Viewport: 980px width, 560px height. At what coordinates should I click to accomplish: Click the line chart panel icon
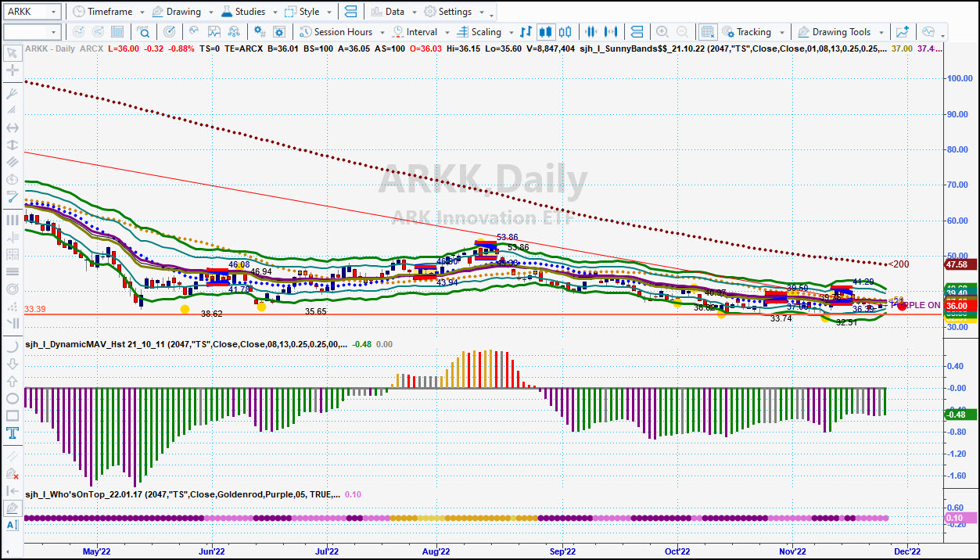pyautogui.click(x=214, y=32)
